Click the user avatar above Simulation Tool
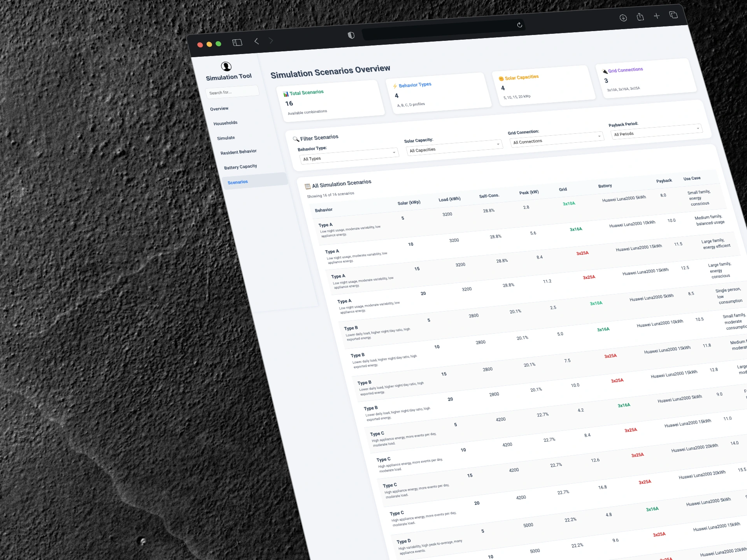 tap(226, 66)
